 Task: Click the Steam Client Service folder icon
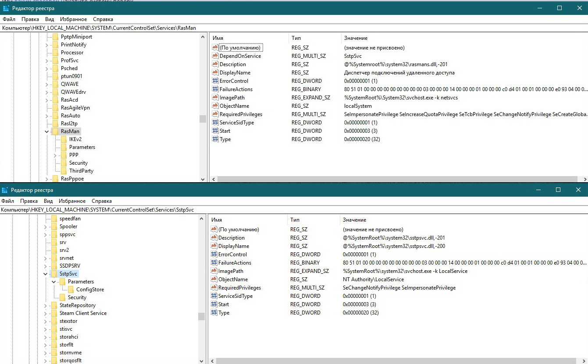[x=54, y=313]
